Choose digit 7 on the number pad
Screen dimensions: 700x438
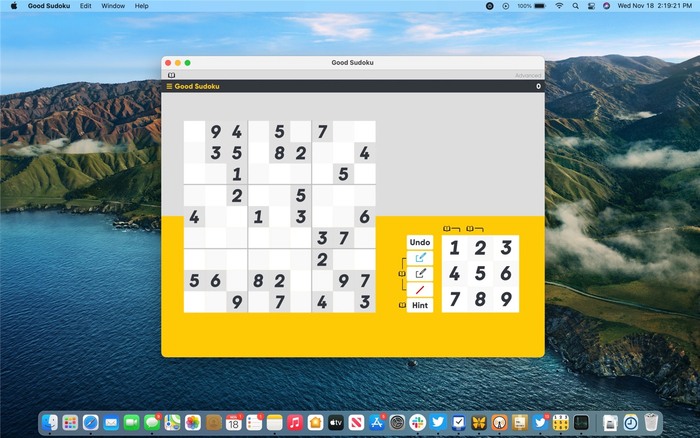click(x=454, y=300)
